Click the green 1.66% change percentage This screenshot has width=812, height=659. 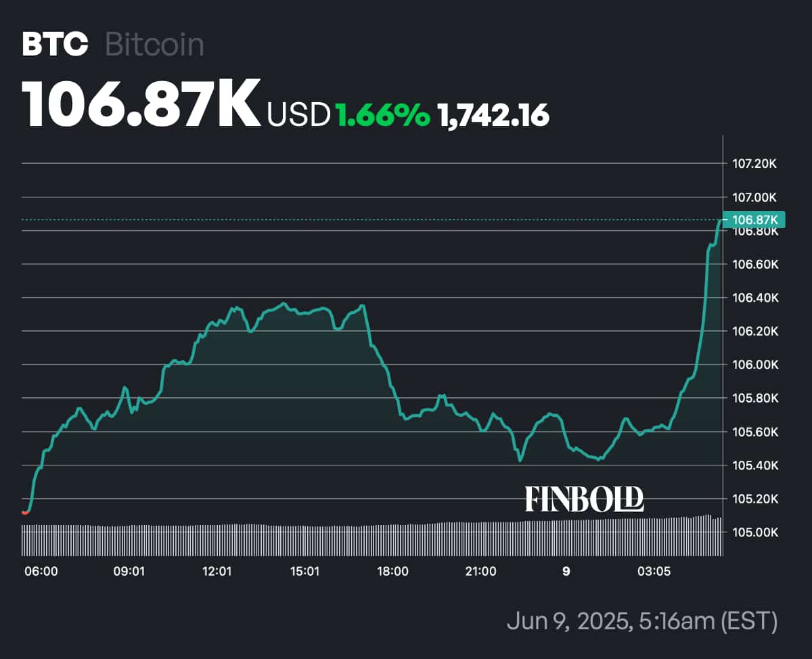coord(383,115)
